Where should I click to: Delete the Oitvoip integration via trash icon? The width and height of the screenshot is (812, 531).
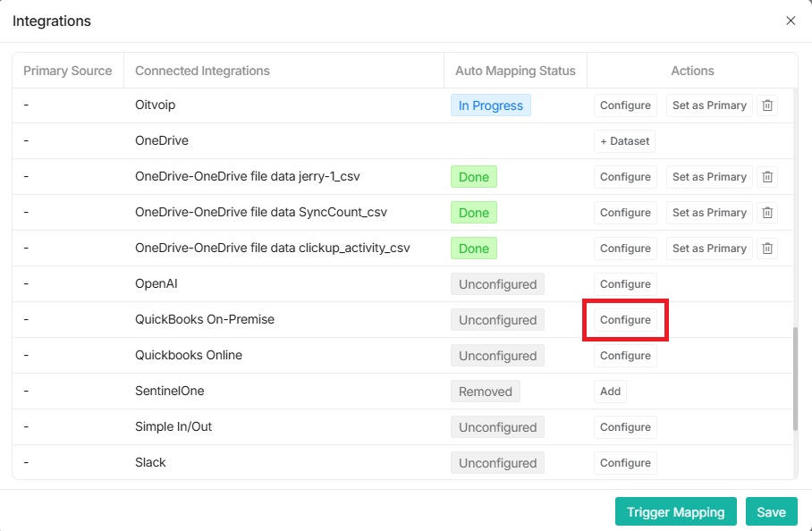(x=767, y=105)
